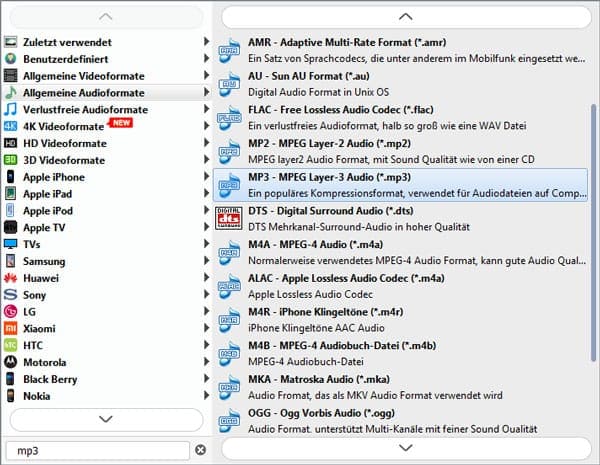Expand the Samsung submenu arrow
600x465 pixels.
pos(206,260)
